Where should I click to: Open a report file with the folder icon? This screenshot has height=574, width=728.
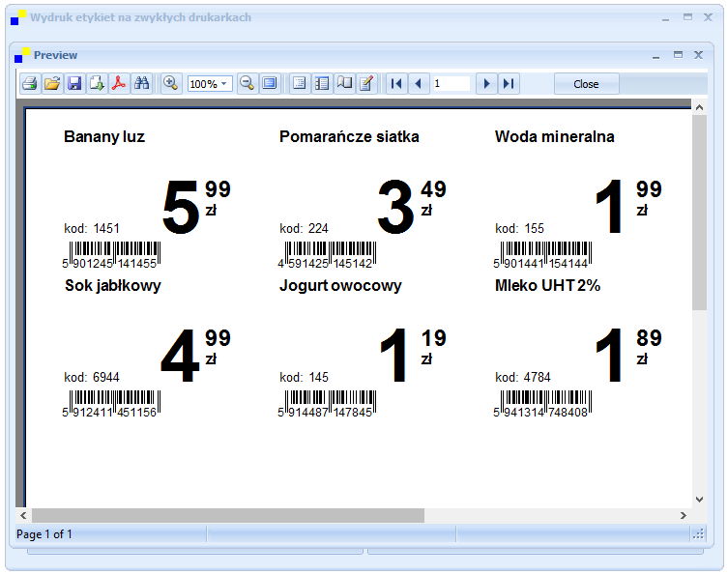[52, 84]
